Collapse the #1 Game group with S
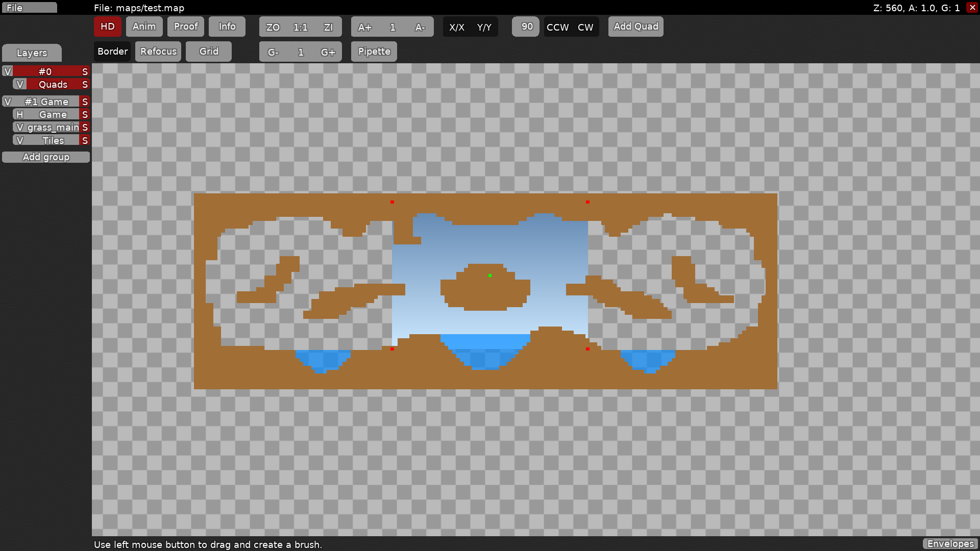 point(85,102)
